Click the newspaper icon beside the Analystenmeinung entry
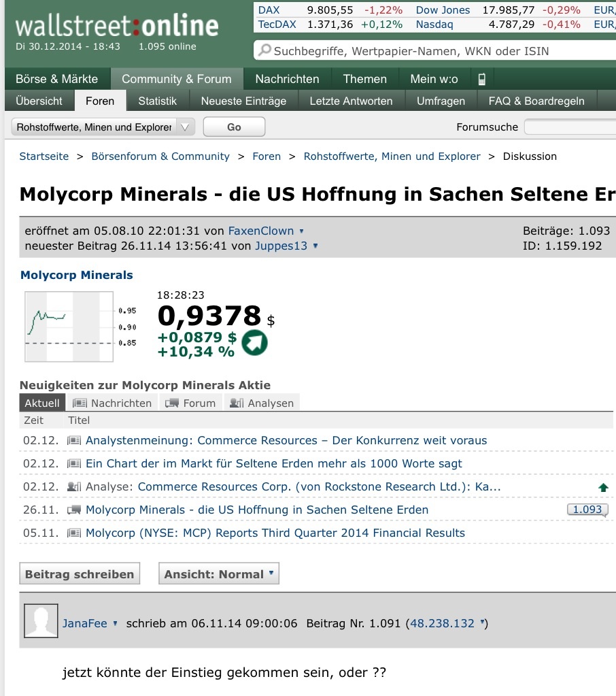The height and width of the screenshot is (696, 616). [x=74, y=440]
